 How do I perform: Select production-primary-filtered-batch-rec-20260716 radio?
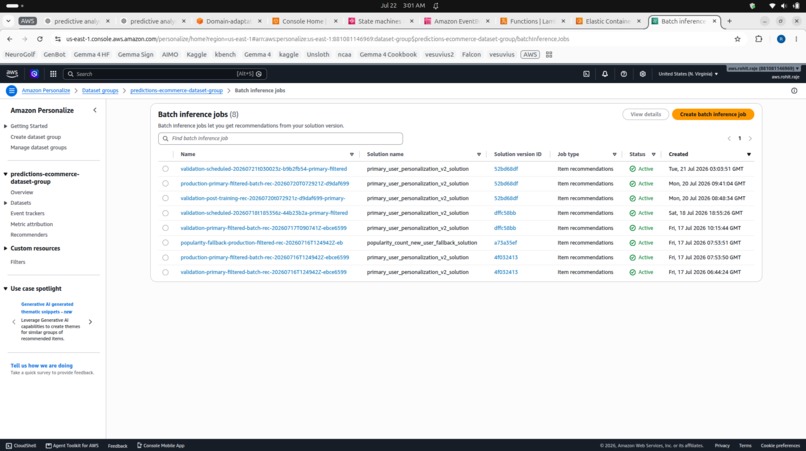(165, 257)
